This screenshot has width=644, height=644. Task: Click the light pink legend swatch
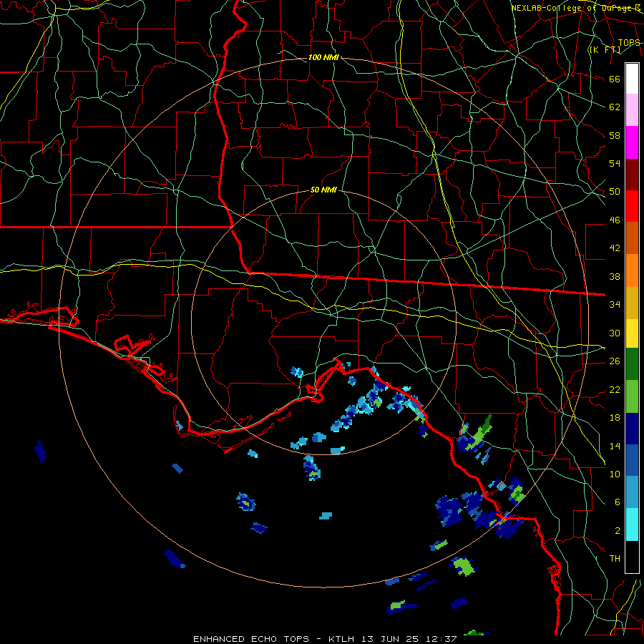(632, 110)
